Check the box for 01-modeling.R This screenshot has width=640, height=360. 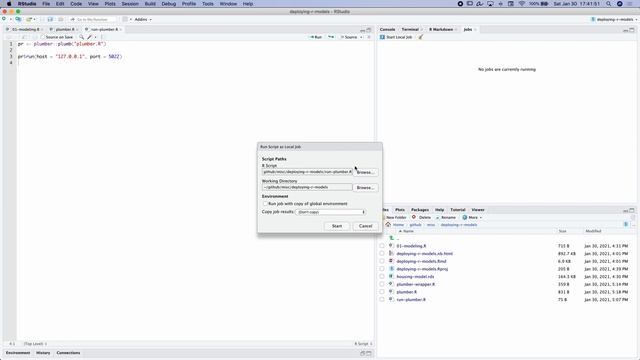[382, 246]
